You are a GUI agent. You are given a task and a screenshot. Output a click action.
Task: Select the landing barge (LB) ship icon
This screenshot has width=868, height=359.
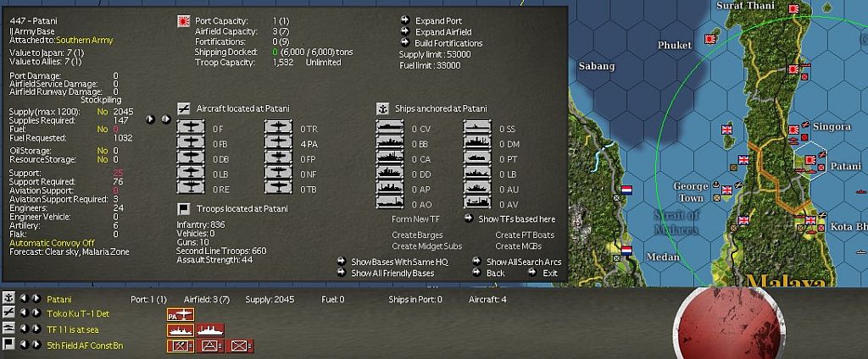(478, 173)
